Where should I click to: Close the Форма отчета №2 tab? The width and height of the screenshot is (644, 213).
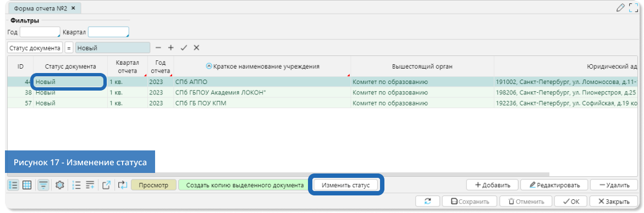coord(73,8)
